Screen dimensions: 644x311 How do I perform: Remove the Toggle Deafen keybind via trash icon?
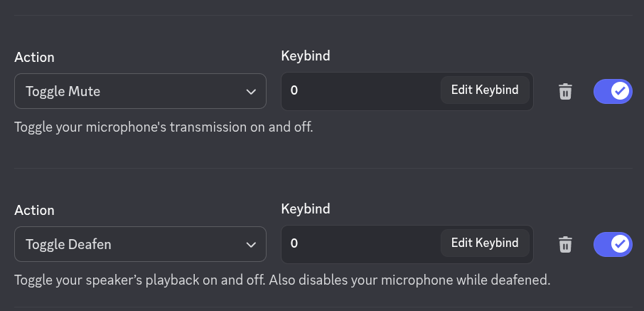point(565,244)
